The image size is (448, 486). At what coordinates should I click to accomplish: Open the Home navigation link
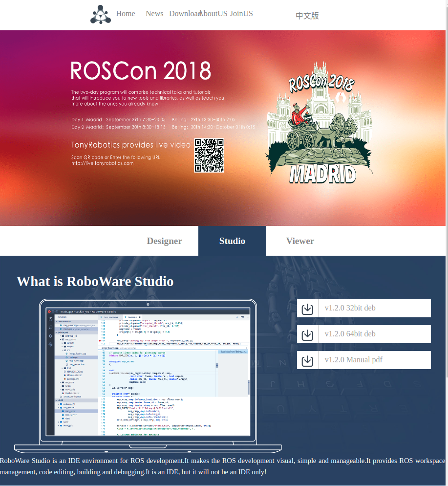[126, 14]
